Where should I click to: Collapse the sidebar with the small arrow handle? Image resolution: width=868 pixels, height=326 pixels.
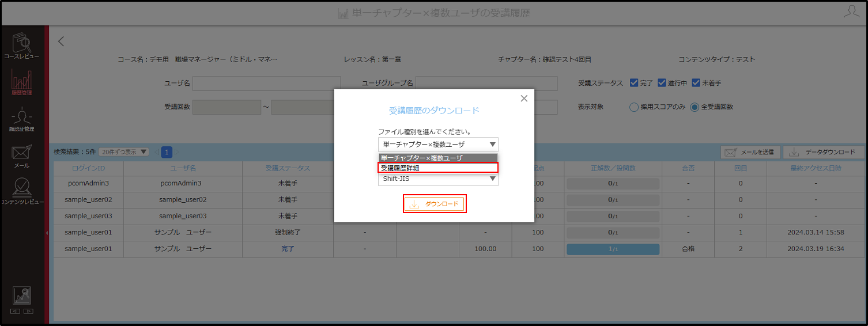[x=47, y=233]
